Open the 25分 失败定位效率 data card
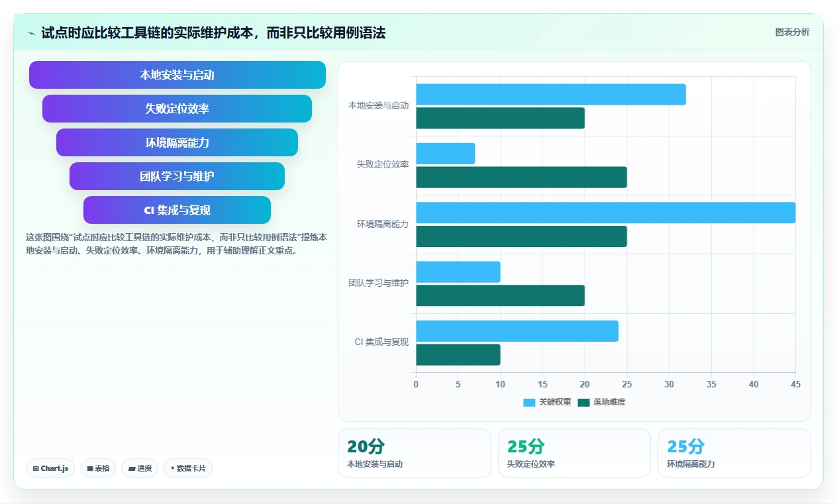The height and width of the screenshot is (504, 837). coord(574,453)
